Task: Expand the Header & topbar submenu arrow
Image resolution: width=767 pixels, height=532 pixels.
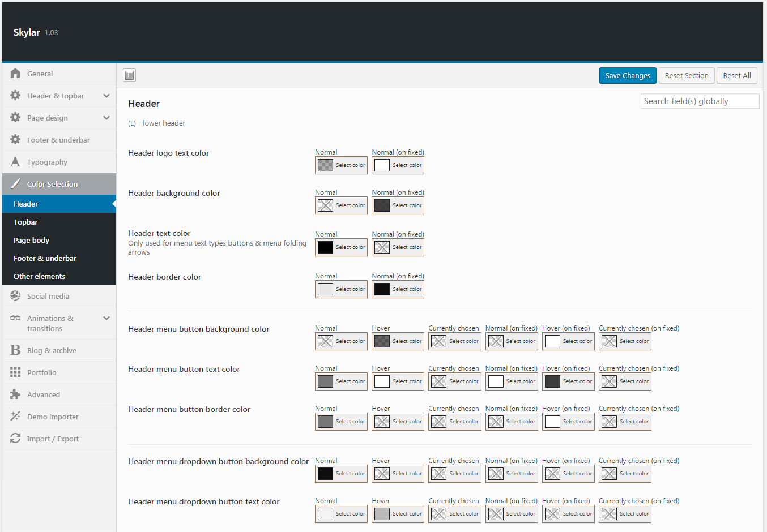Action: tap(106, 96)
